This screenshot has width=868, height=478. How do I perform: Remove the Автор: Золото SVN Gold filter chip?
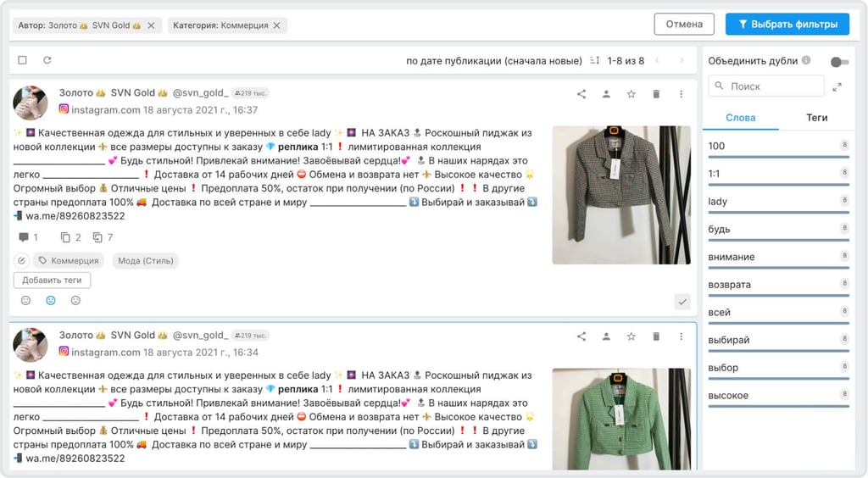(151, 25)
